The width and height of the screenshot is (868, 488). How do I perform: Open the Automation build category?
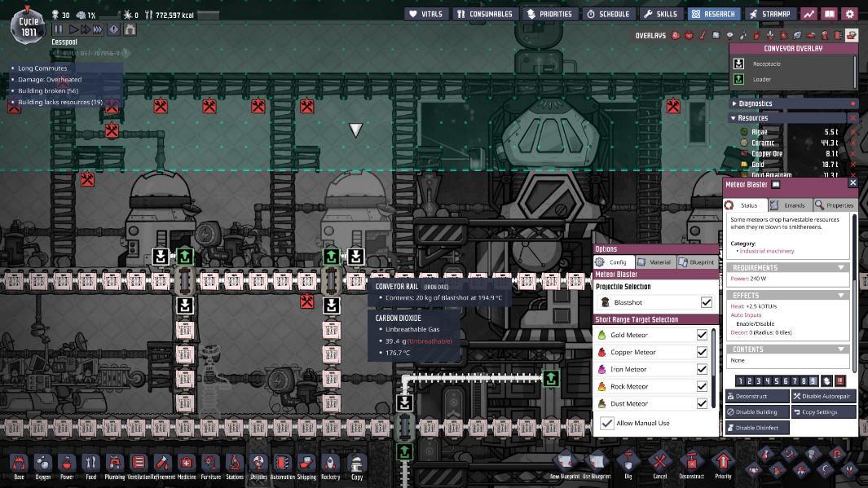pyautogui.click(x=282, y=465)
